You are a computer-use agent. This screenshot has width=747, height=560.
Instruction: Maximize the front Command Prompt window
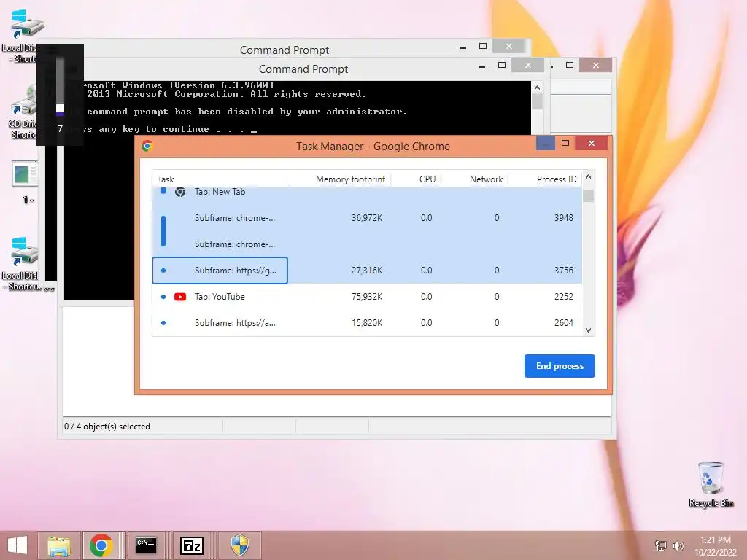502,65
